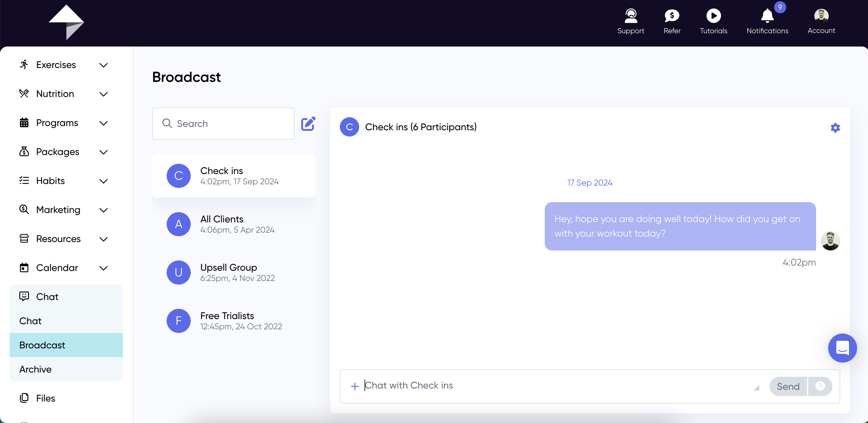Viewport: 868px width, 423px height.
Task: Click the notifications badge showing 9
Action: (780, 7)
